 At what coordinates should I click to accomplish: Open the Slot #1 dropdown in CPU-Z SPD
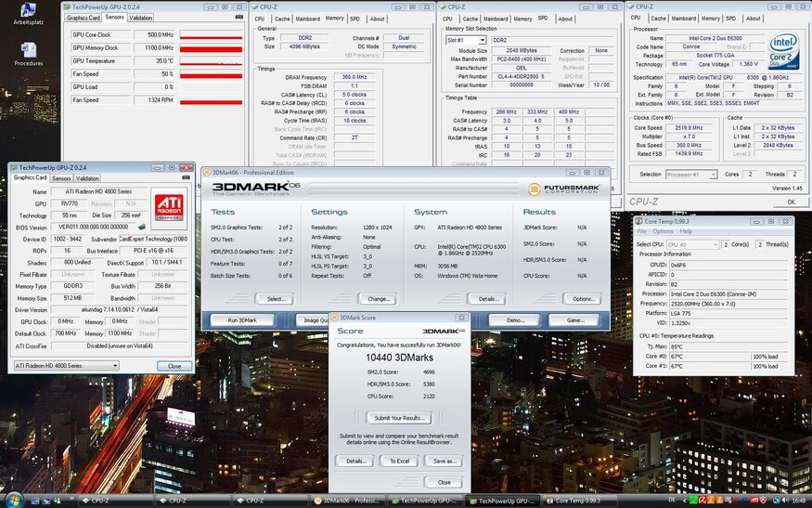pyautogui.click(x=466, y=40)
